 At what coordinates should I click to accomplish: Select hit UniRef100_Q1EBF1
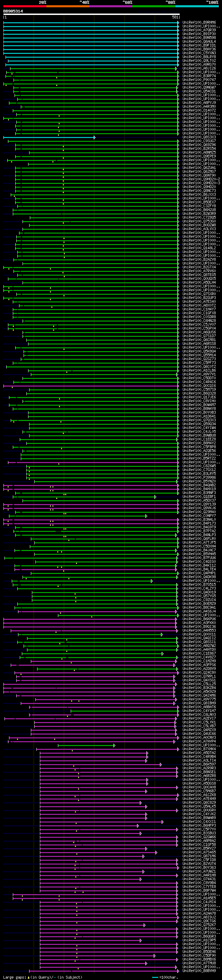pos(199,496)
